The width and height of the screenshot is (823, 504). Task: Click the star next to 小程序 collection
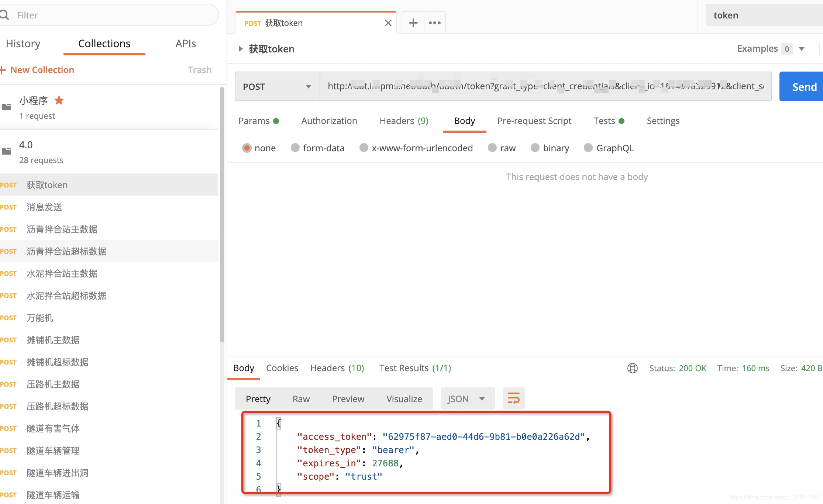click(x=59, y=100)
